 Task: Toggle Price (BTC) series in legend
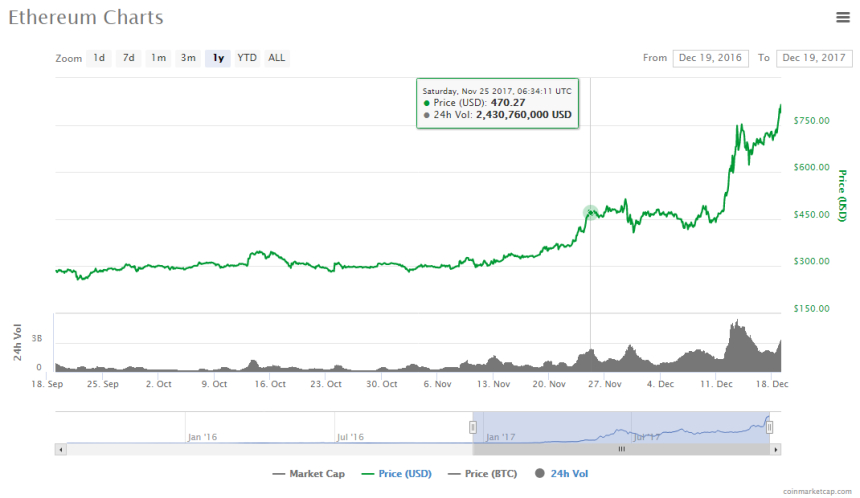point(483,473)
